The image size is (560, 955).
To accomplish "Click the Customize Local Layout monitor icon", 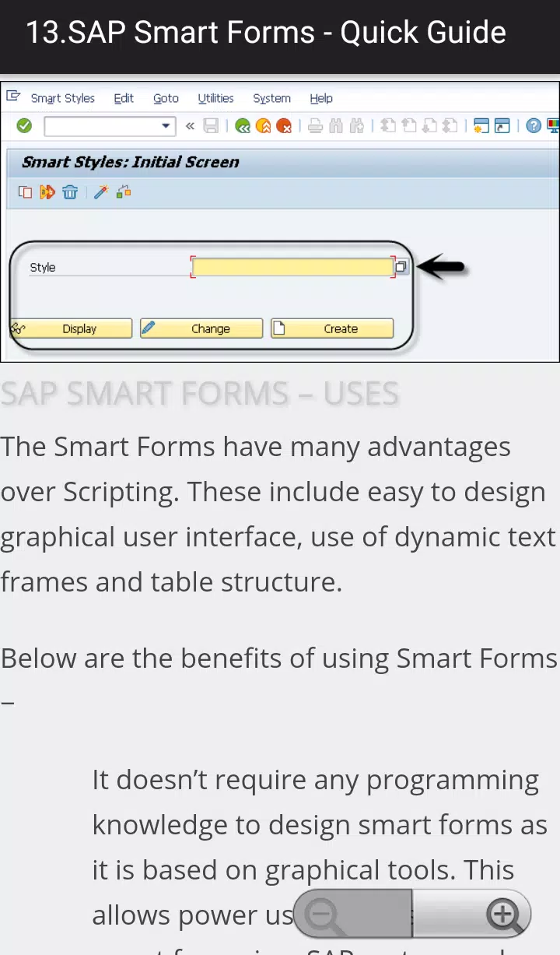I will (553, 125).
